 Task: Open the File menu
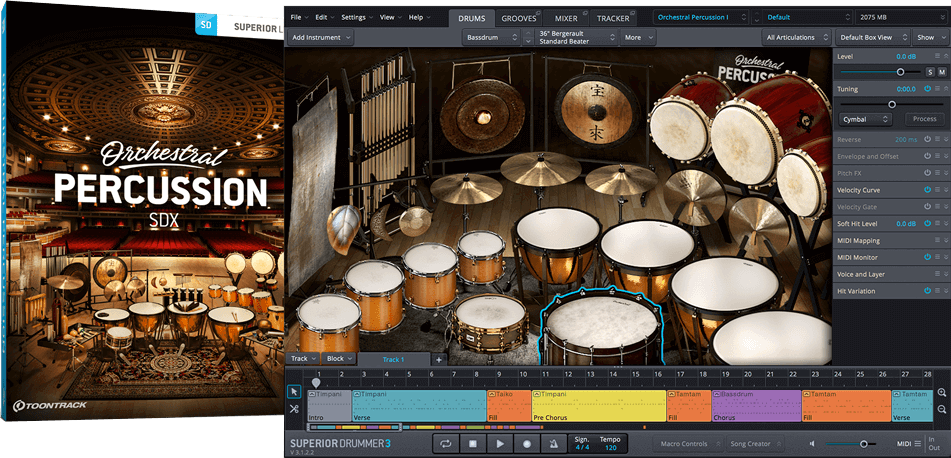coord(298,17)
